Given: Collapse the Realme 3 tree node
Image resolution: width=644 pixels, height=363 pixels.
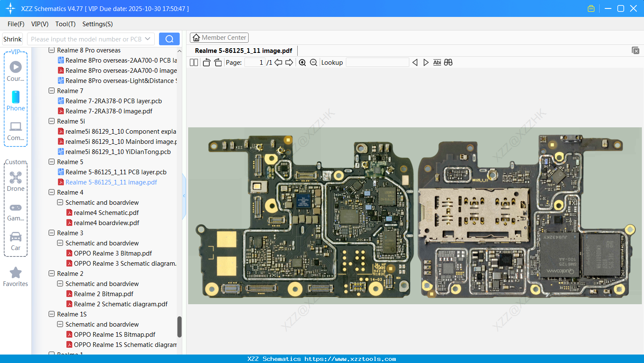Looking at the screenshot, I should (x=52, y=233).
